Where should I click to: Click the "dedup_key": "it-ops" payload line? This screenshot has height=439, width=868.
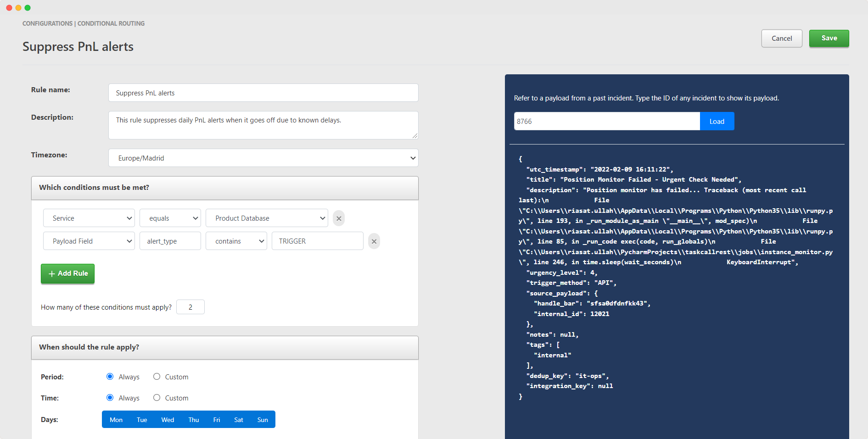tap(567, 376)
